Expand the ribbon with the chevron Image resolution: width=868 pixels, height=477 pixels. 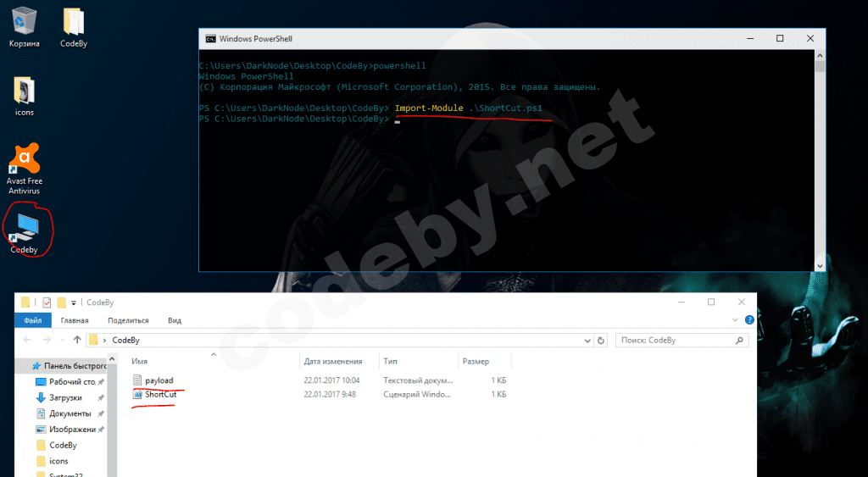click(735, 320)
